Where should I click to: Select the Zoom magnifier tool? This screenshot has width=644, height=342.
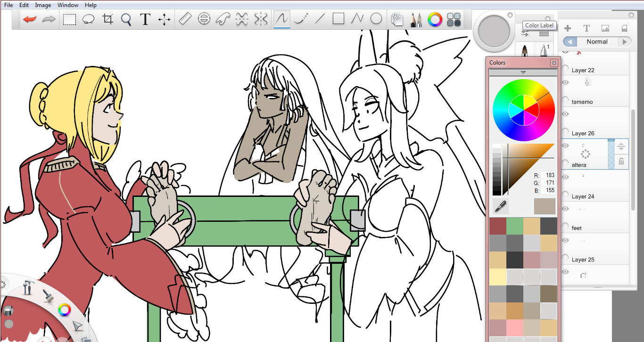click(x=126, y=19)
